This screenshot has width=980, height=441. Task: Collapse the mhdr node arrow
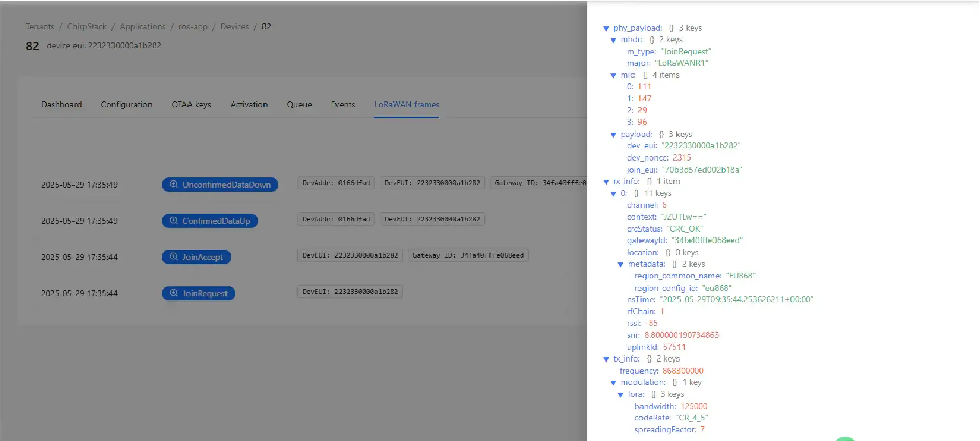613,40
